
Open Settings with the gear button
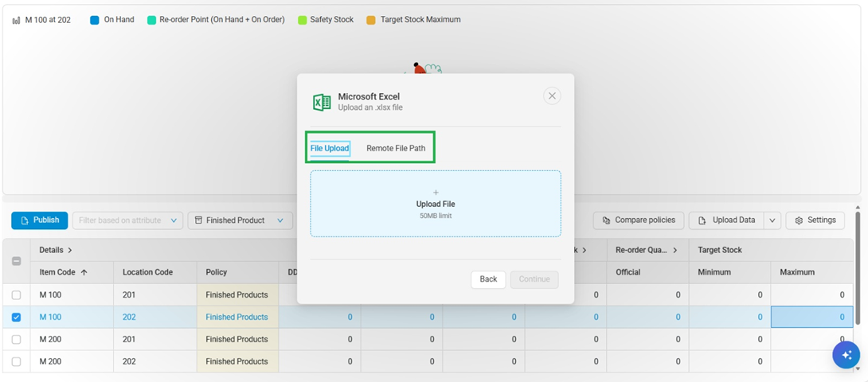(x=815, y=220)
